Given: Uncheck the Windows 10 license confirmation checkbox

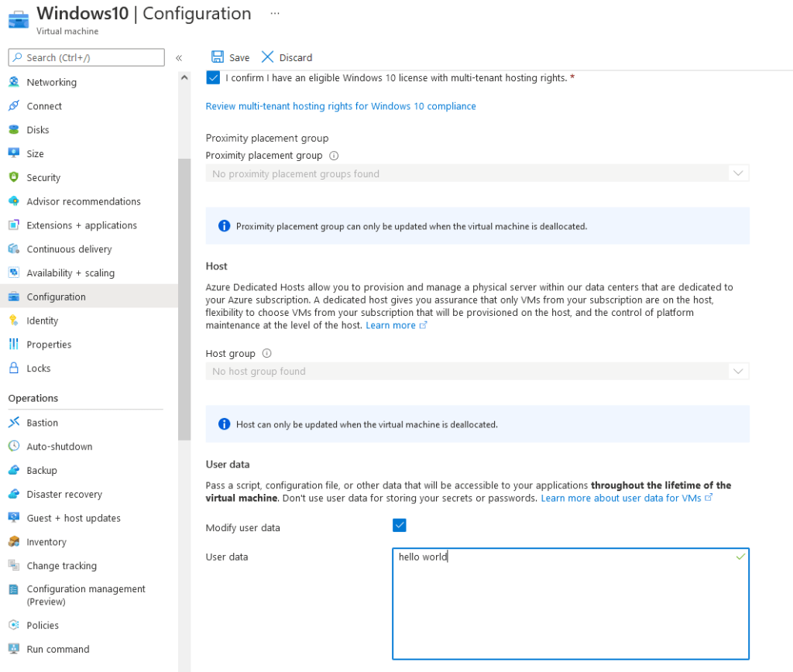Looking at the screenshot, I should (213, 77).
